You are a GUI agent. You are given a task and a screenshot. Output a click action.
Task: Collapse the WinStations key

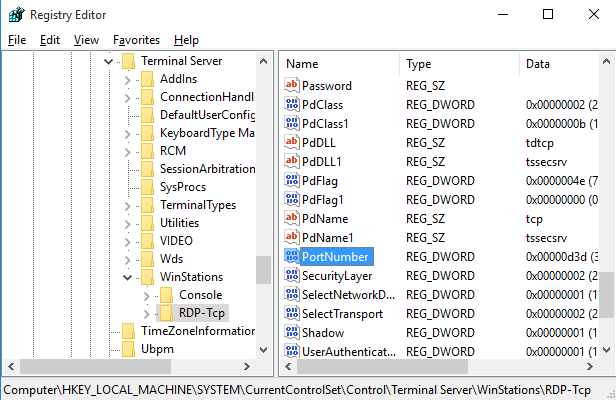(127, 277)
